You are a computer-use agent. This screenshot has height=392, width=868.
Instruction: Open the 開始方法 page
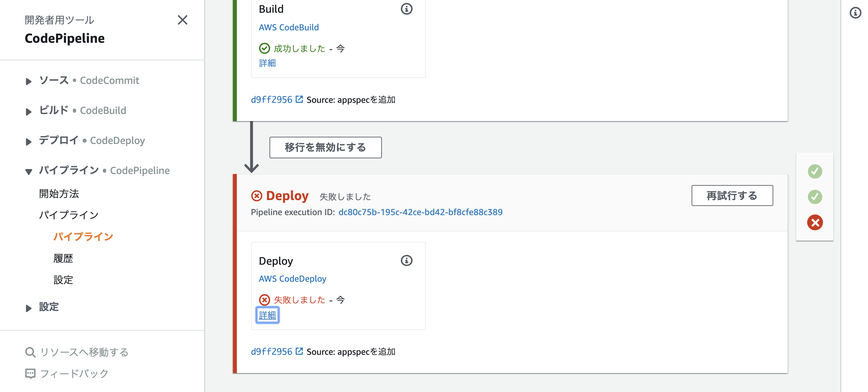pos(60,194)
